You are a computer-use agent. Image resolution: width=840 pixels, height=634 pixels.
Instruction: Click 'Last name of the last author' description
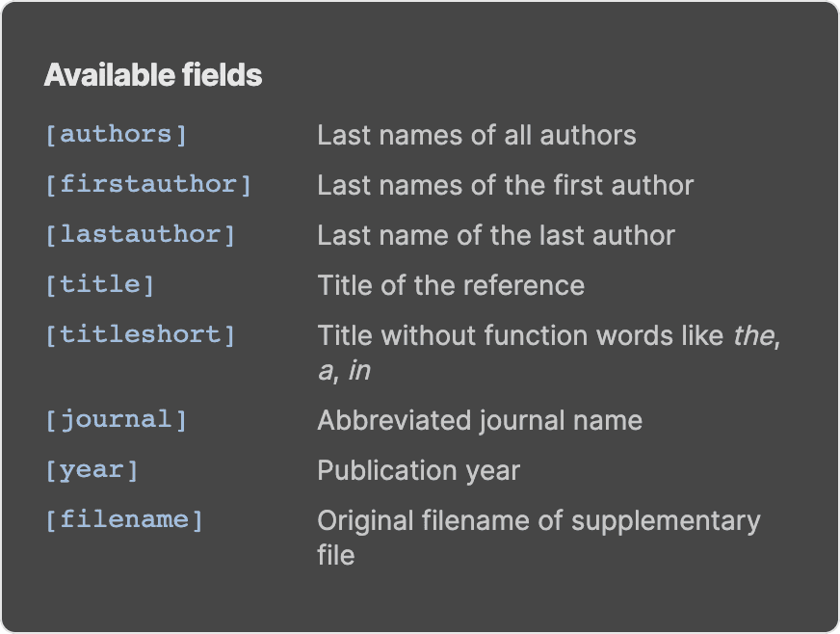pyautogui.click(x=496, y=235)
